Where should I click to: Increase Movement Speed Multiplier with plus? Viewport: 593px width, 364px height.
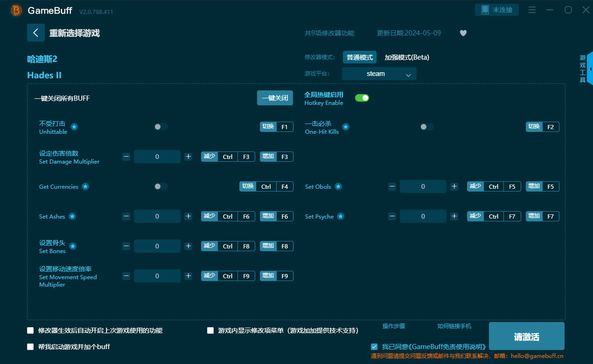[188, 276]
